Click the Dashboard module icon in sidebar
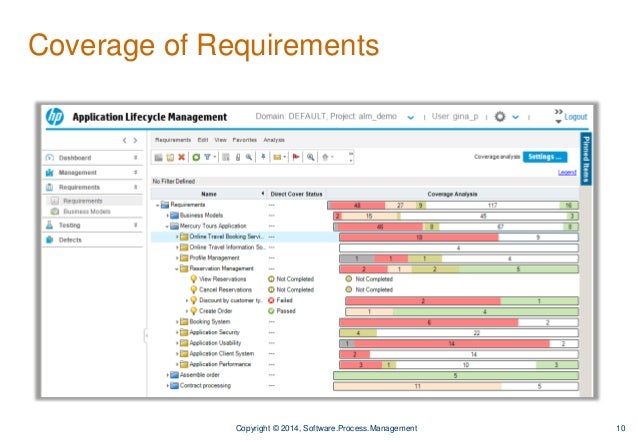 click(x=50, y=158)
